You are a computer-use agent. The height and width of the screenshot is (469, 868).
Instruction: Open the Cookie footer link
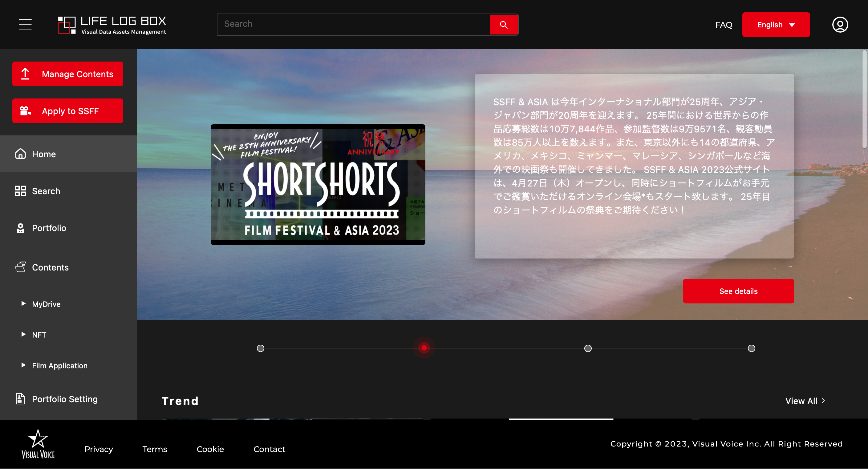pyautogui.click(x=210, y=449)
